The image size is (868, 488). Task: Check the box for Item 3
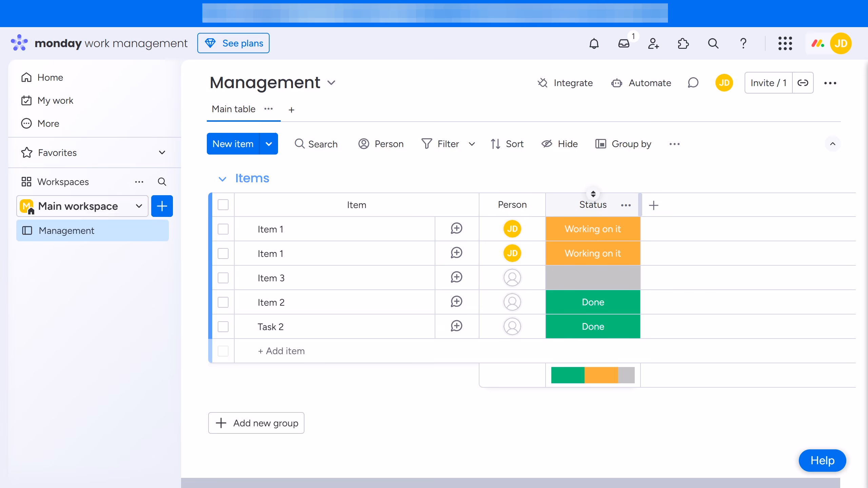[223, 278]
